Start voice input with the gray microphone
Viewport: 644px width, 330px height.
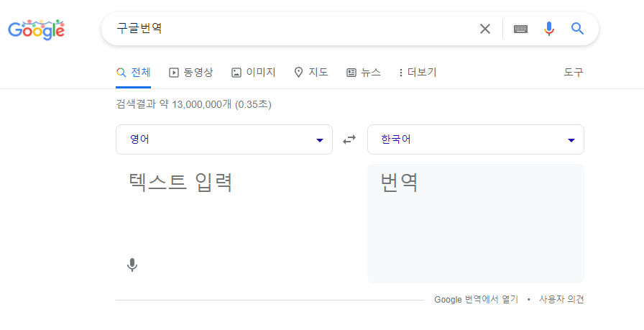coord(132,265)
